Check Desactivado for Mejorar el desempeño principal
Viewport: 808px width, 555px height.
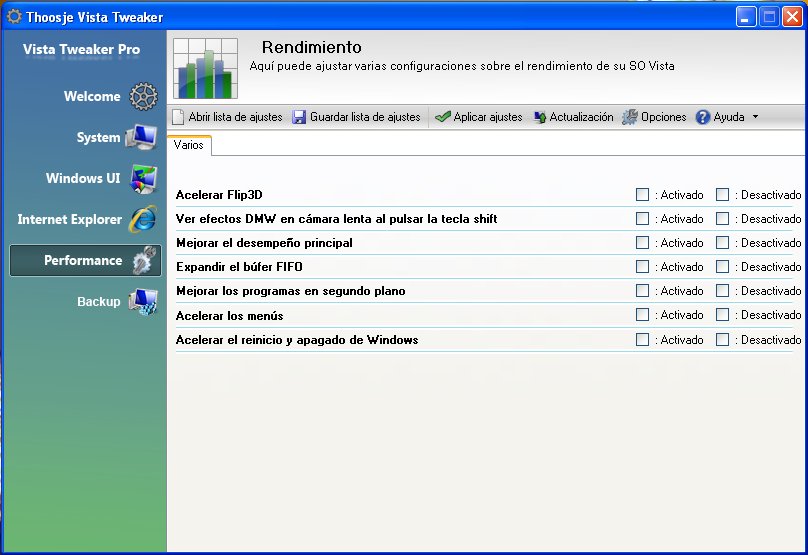(x=722, y=242)
